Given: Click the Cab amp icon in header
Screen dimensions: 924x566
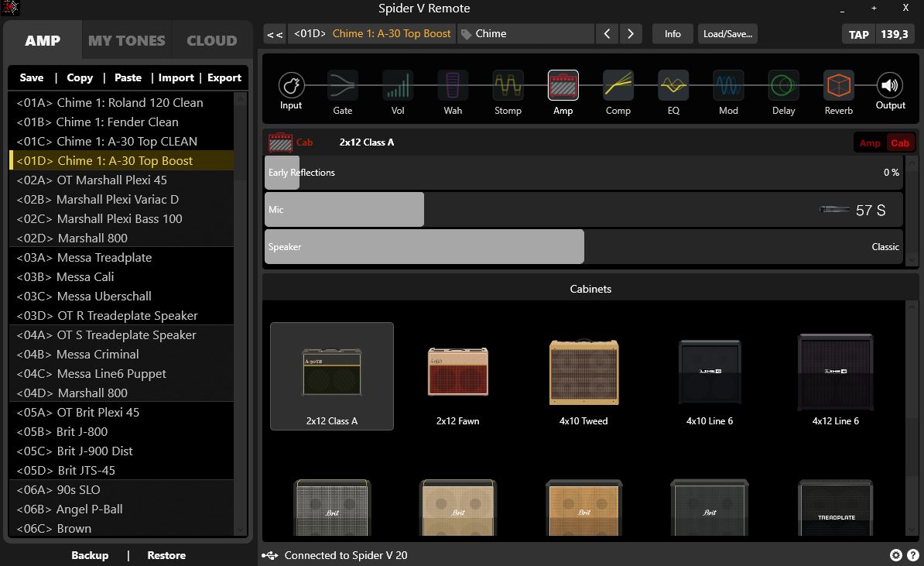Looking at the screenshot, I should point(280,142).
